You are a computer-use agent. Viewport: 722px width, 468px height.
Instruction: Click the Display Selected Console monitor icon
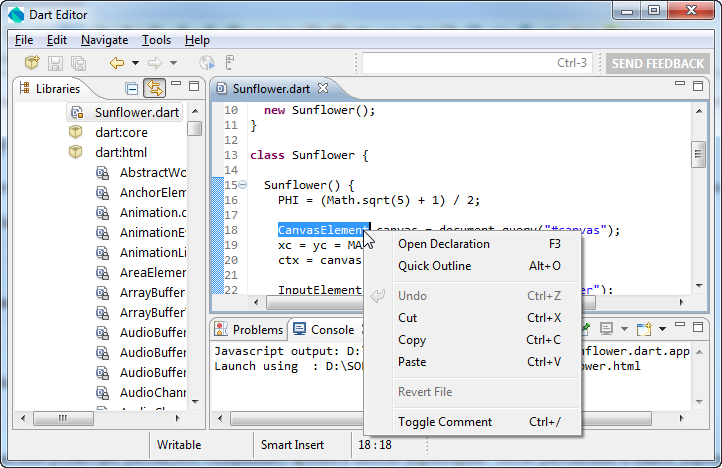click(606, 328)
